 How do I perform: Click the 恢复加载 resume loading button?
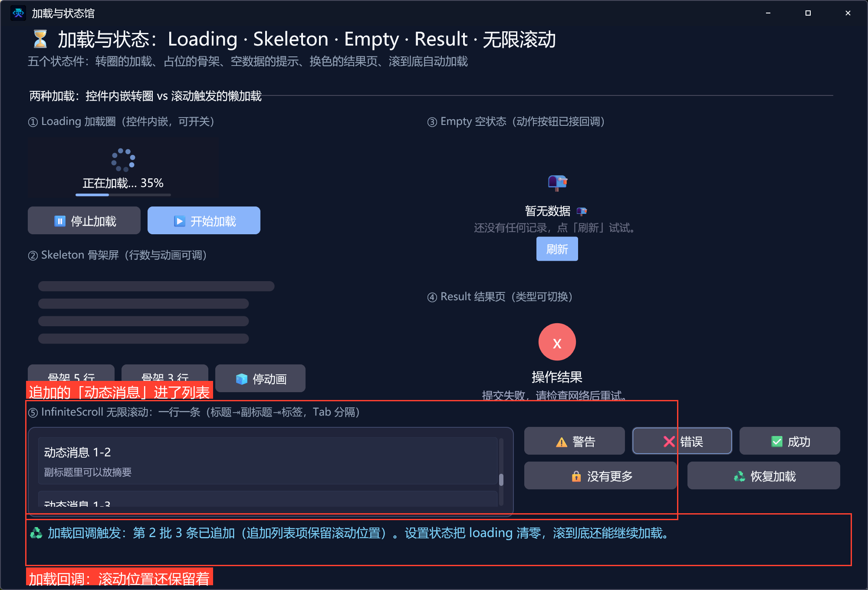[763, 476]
